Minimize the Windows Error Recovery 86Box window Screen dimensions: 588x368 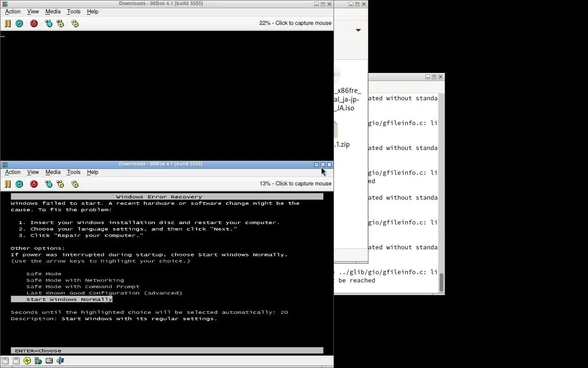coord(317,165)
